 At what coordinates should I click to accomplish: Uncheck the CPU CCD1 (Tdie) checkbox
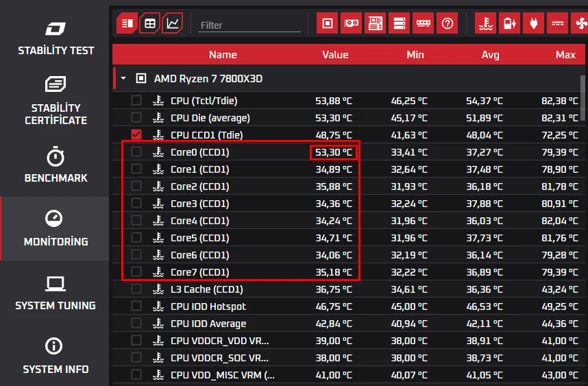pyautogui.click(x=136, y=134)
